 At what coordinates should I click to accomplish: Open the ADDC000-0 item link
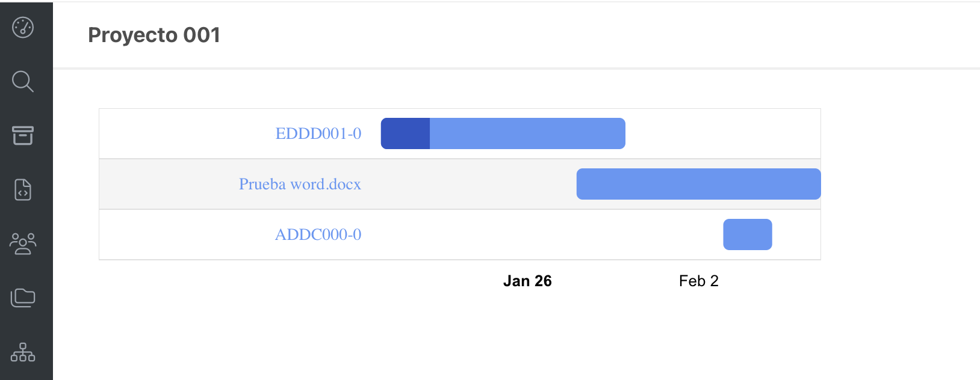point(318,234)
